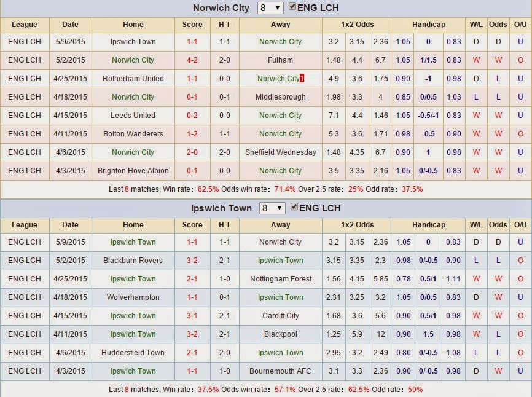Open Cardiff City team link

[280, 315]
